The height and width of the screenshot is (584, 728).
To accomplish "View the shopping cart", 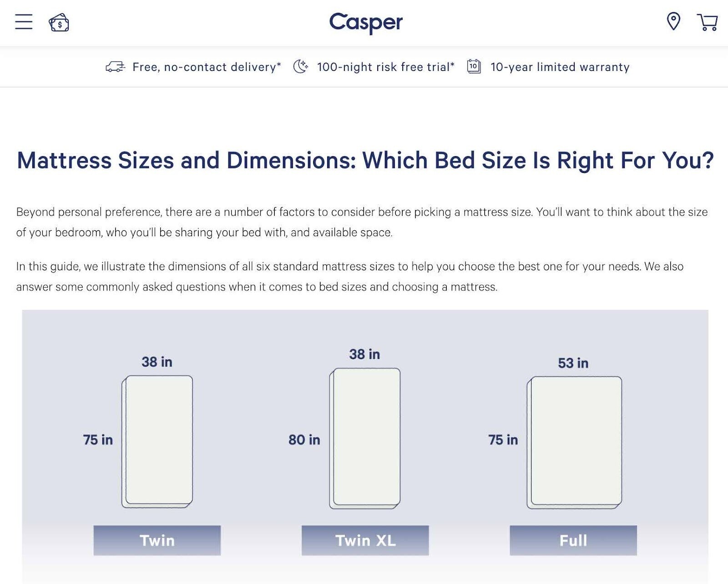I will (x=707, y=22).
